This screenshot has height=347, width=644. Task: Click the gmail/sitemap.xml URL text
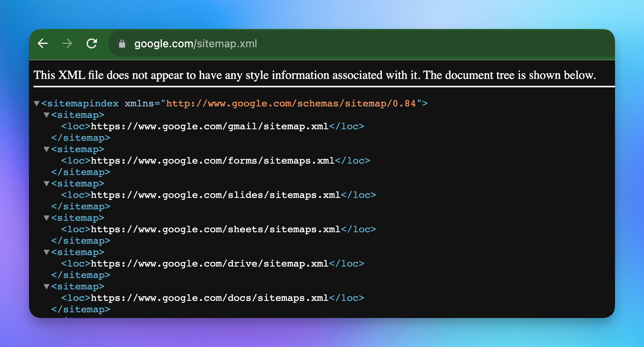210,127
